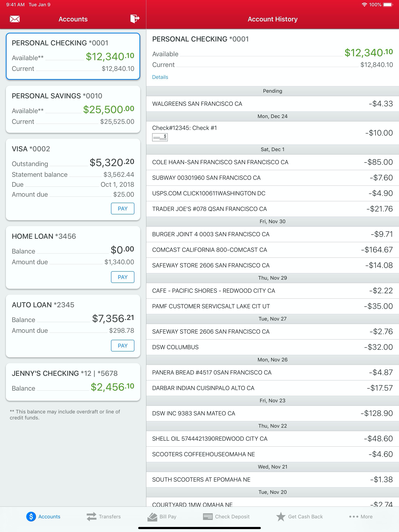Open the HOME LOAN *3456 account title

pos(44,236)
